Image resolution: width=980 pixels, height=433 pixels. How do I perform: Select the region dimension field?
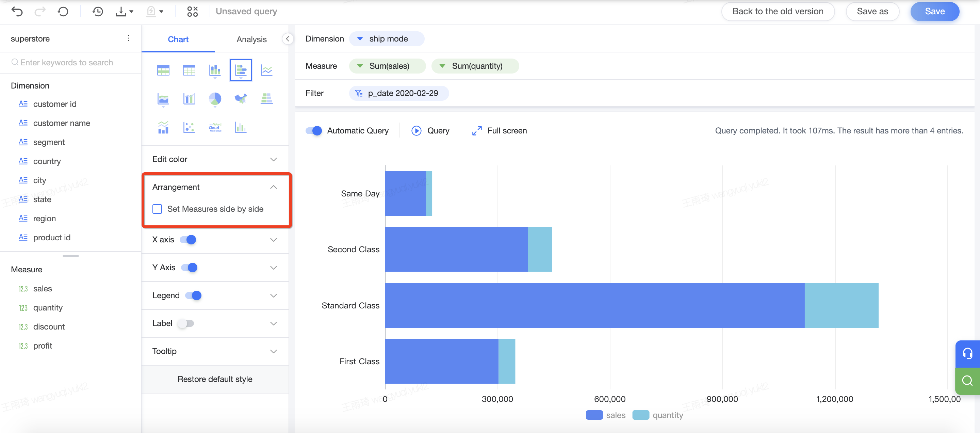coord(44,219)
